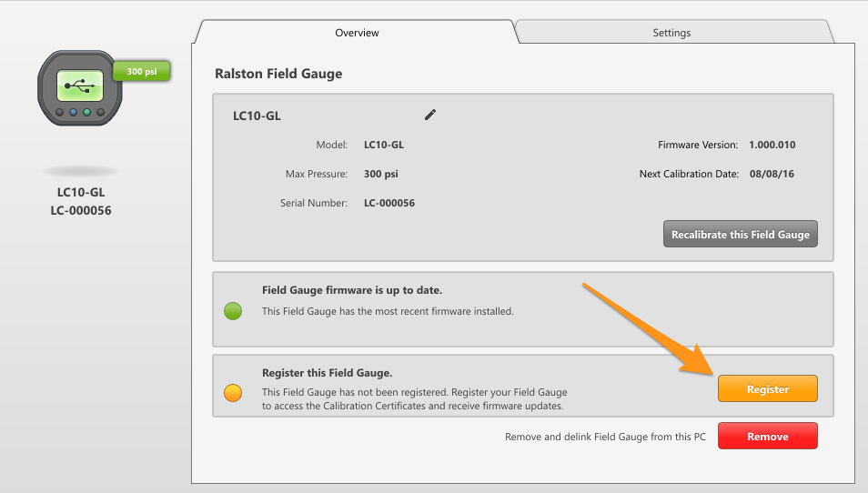Click the Max Pressure value 300 psi
Image resolution: width=868 pixels, height=493 pixels.
point(381,175)
